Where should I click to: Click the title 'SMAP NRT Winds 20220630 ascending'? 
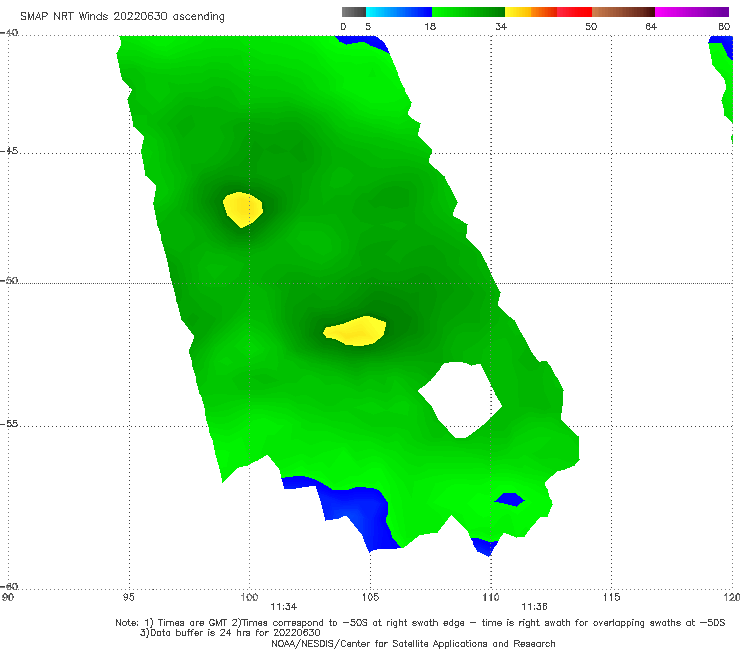pyautogui.click(x=122, y=16)
